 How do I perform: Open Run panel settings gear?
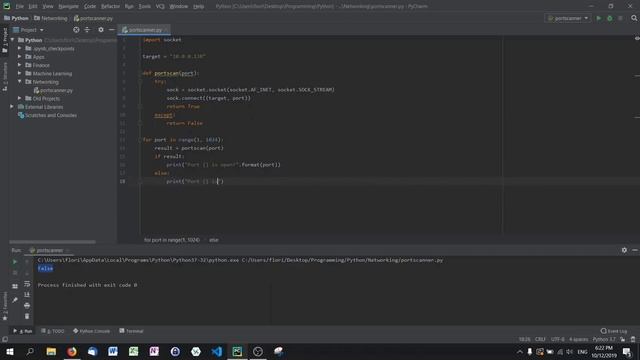(x=624, y=250)
